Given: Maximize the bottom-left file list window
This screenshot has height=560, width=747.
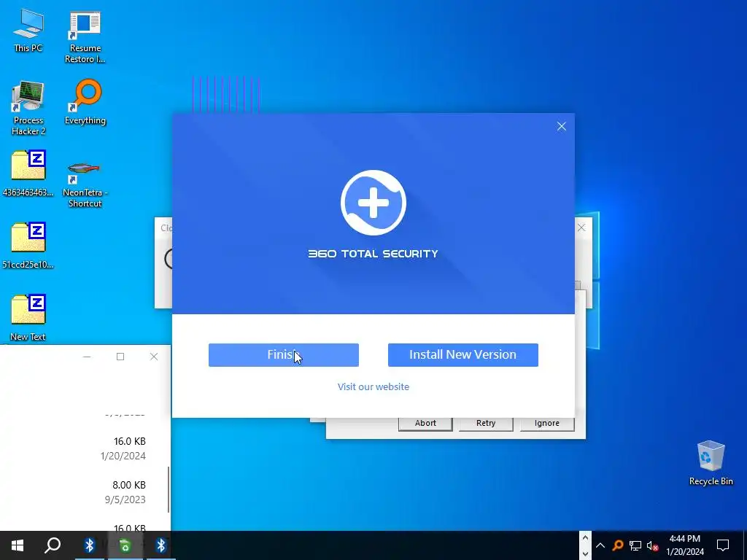Looking at the screenshot, I should coord(120,357).
